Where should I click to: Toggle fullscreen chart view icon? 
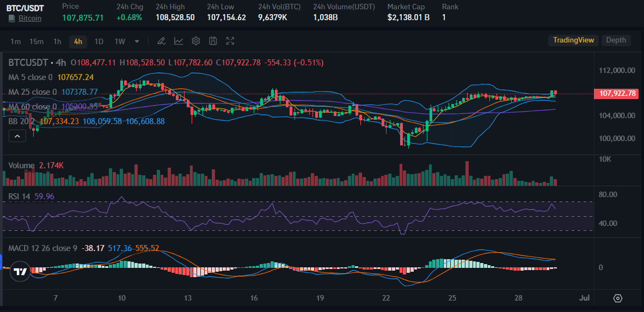(x=230, y=41)
